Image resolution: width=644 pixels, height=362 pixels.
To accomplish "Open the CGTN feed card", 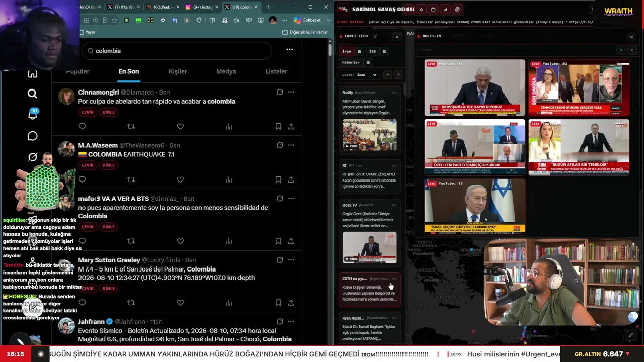I will pyautogui.click(x=370, y=289).
